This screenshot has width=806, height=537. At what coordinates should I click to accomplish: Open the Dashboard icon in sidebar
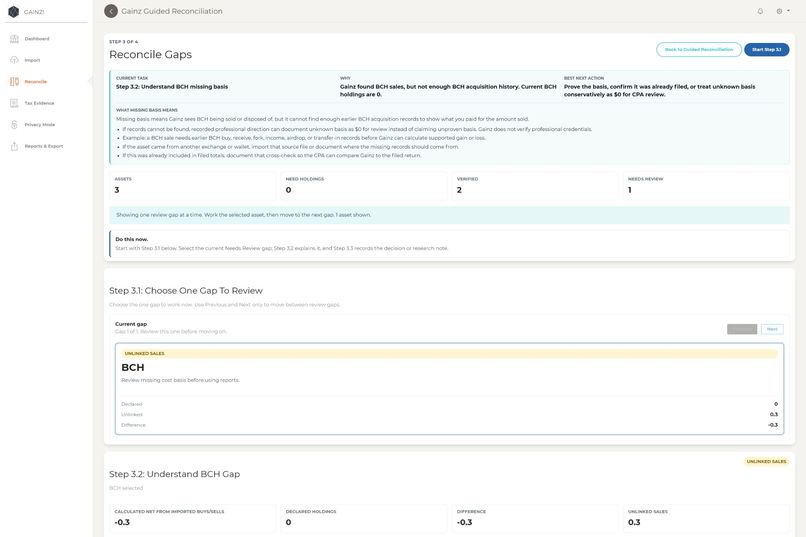[x=14, y=39]
